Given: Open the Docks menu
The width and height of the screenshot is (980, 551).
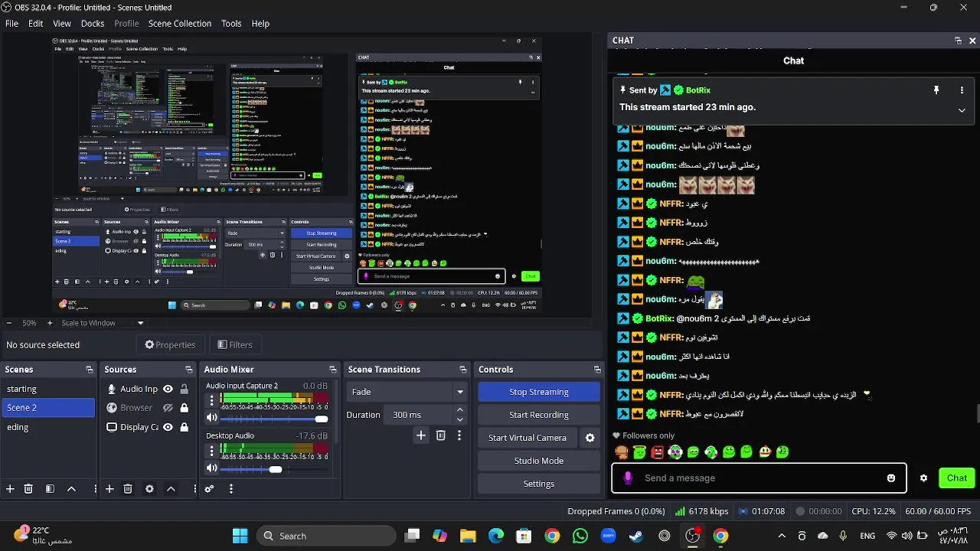Looking at the screenshot, I should 93,24.
